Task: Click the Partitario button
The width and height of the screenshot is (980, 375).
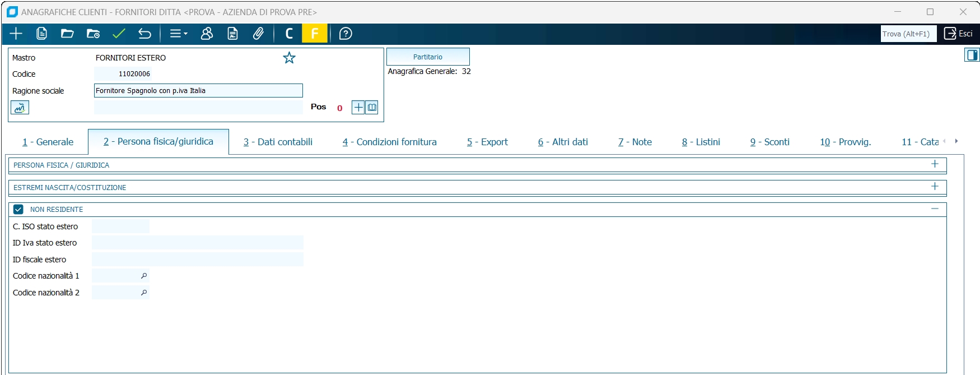Action: [x=428, y=57]
